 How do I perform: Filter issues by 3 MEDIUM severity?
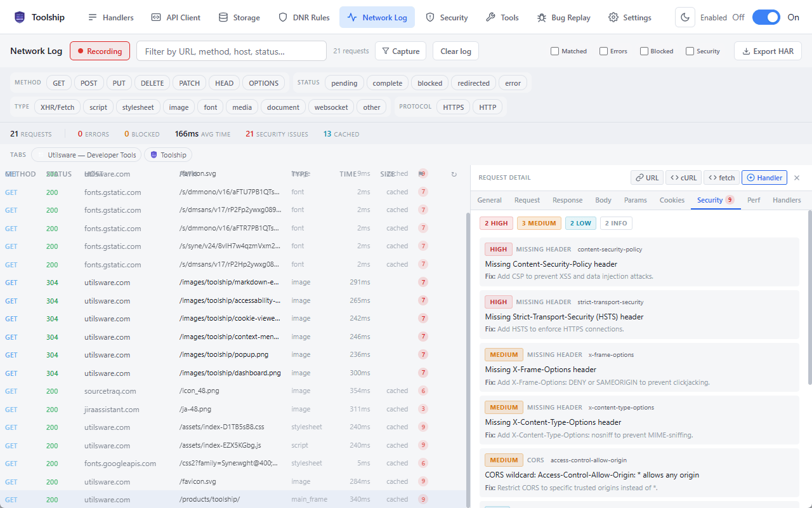[x=539, y=223]
